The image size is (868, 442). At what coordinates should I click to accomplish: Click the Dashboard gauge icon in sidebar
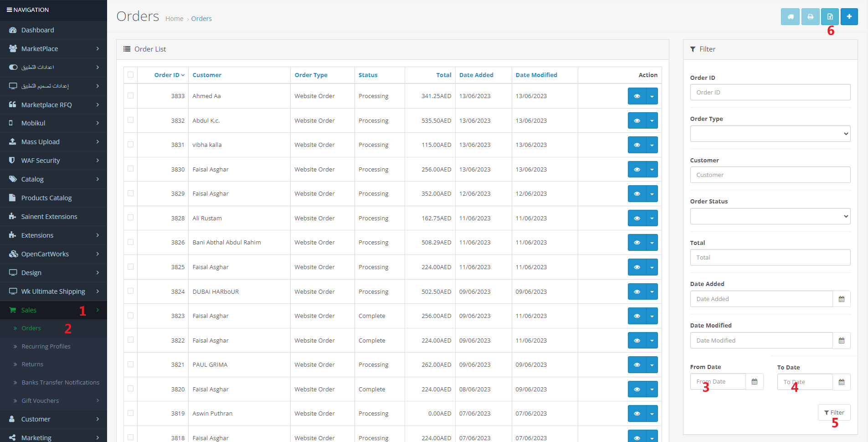coord(13,30)
